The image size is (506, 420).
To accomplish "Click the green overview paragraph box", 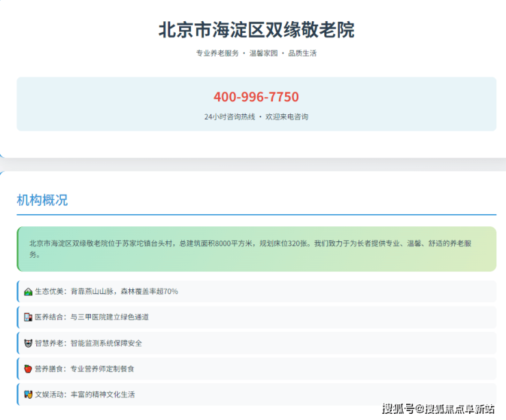I will coord(256,249).
